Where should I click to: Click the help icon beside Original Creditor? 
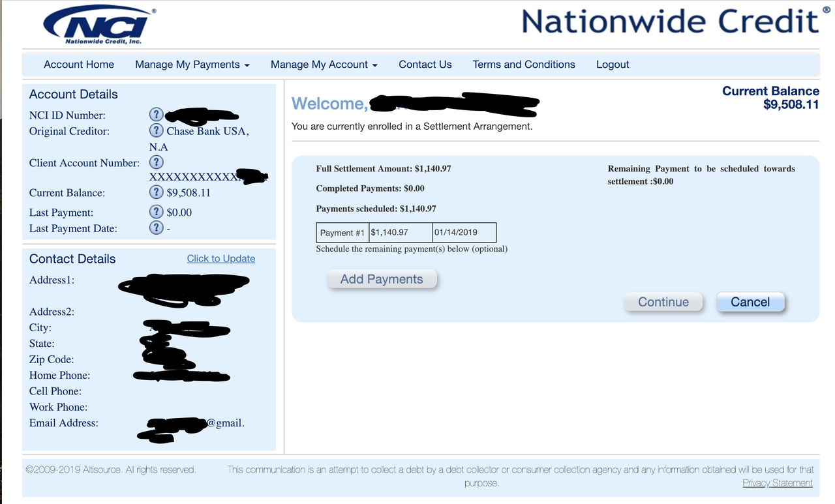(156, 130)
